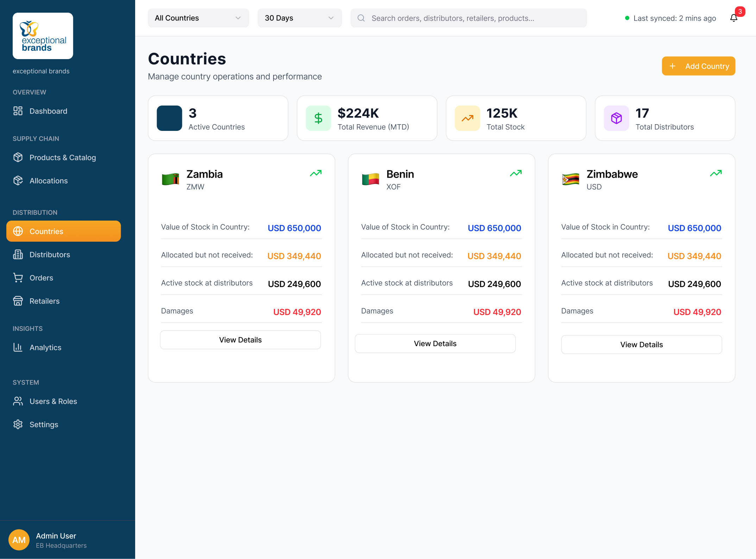Image resolution: width=756 pixels, height=559 pixels.
Task: View Details for Benin
Action: pyautogui.click(x=435, y=343)
